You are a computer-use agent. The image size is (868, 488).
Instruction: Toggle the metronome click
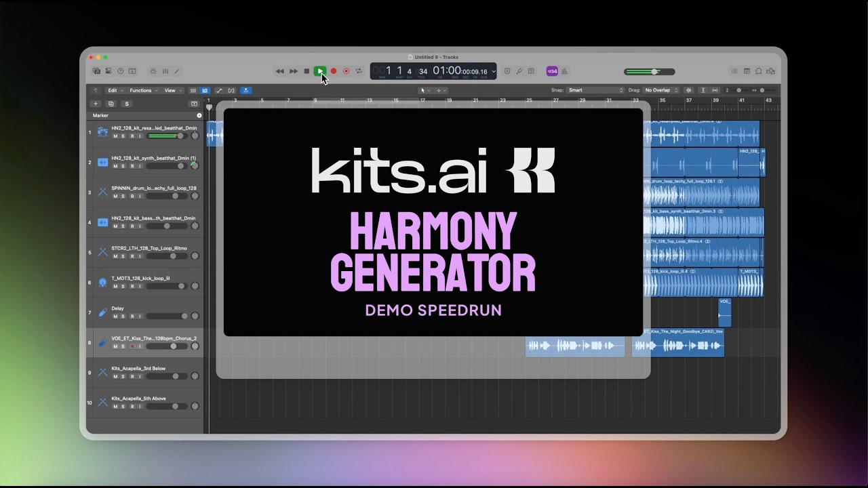pos(564,71)
